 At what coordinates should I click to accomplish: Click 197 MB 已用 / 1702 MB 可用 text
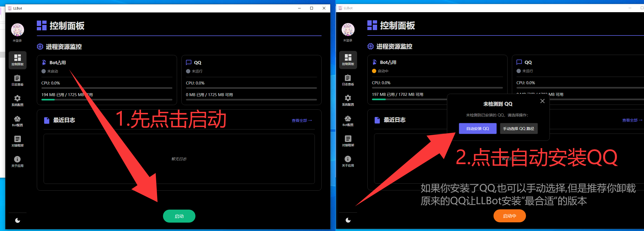pyautogui.click(x=398, y=95)
